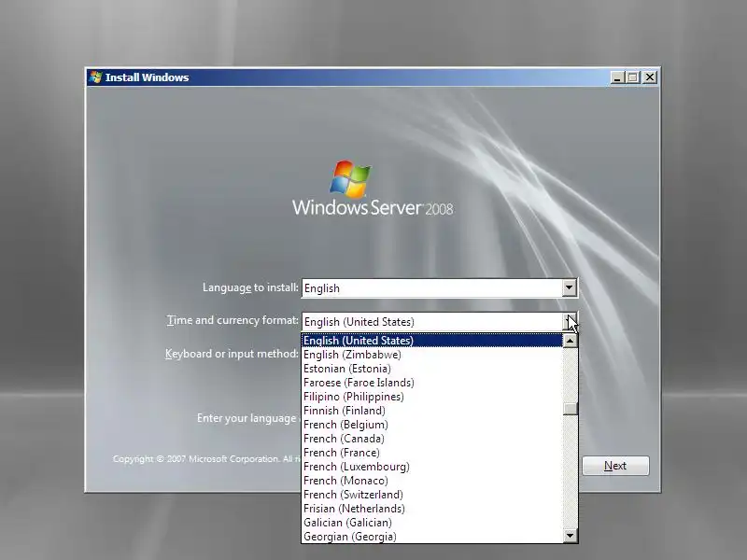The width and height of the screenshot is (747, 560).
Task: Select French (Monaco) option
Action: [x=432, y=481]
